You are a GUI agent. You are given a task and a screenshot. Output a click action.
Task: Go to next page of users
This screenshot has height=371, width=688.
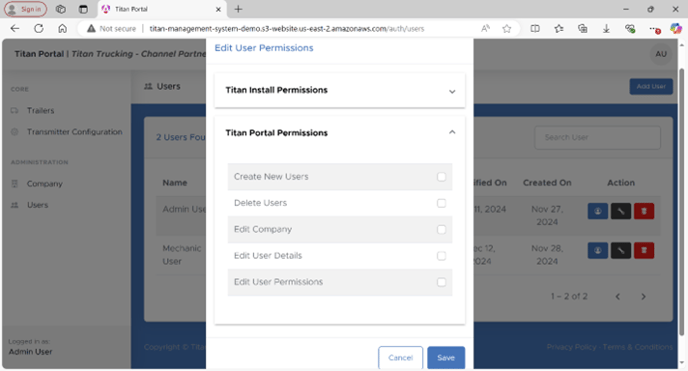(x=643, y=296)
